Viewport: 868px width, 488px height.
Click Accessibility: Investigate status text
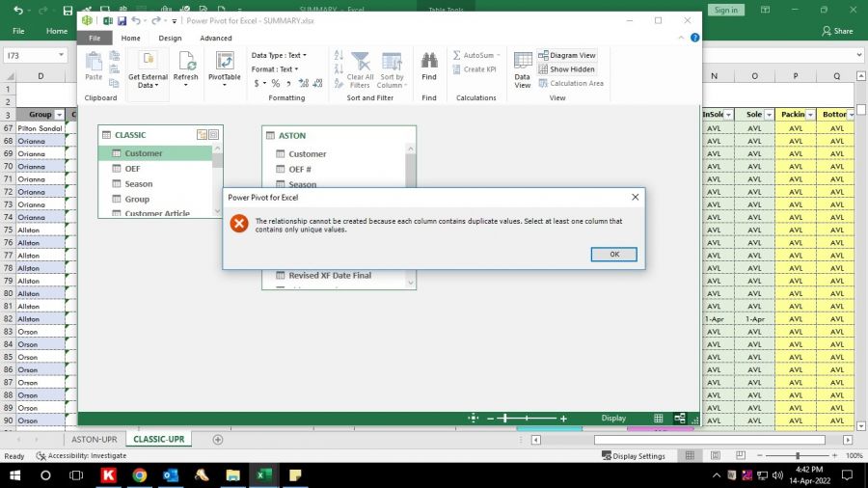[x=81, y=456]
